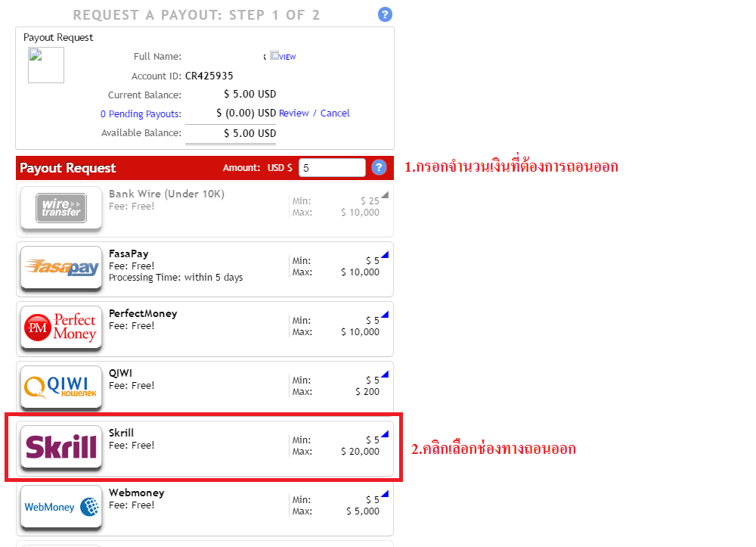Image resolution: width=756 pixels, height=547 pixels.
Task: Click the broken profile image placeholder
Action: coord(46,65)
